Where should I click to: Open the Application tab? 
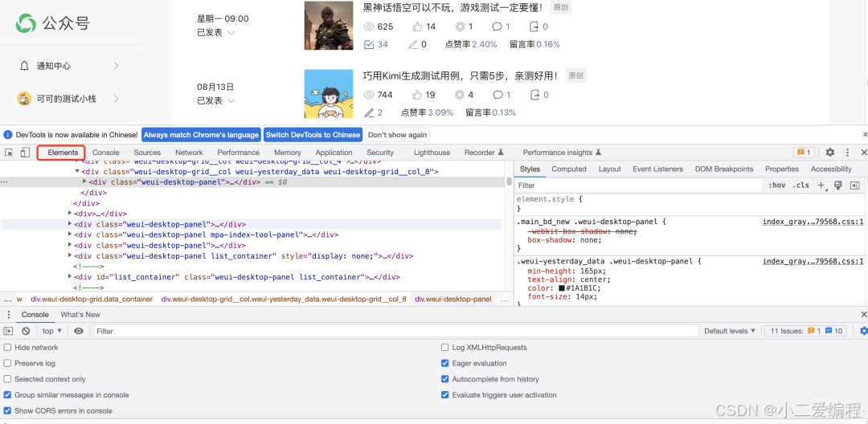point(334,153)
